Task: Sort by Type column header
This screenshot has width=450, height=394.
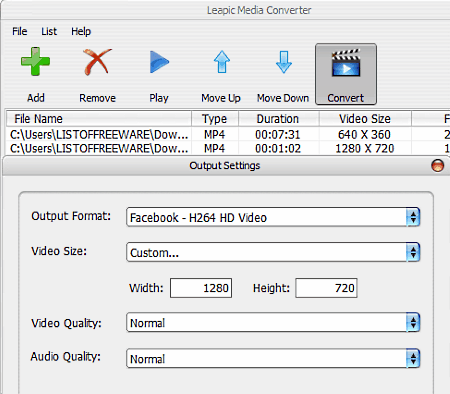Action: click(x=215, y=119)
